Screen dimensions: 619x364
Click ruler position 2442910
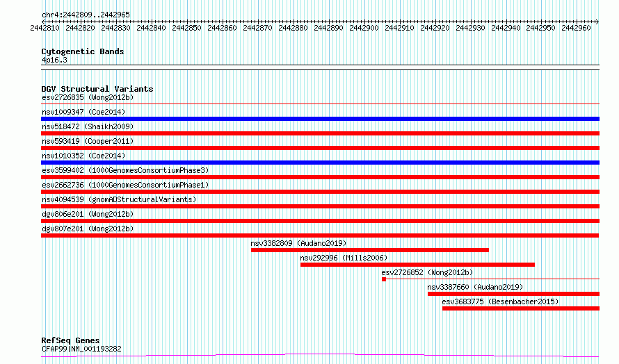399,28
